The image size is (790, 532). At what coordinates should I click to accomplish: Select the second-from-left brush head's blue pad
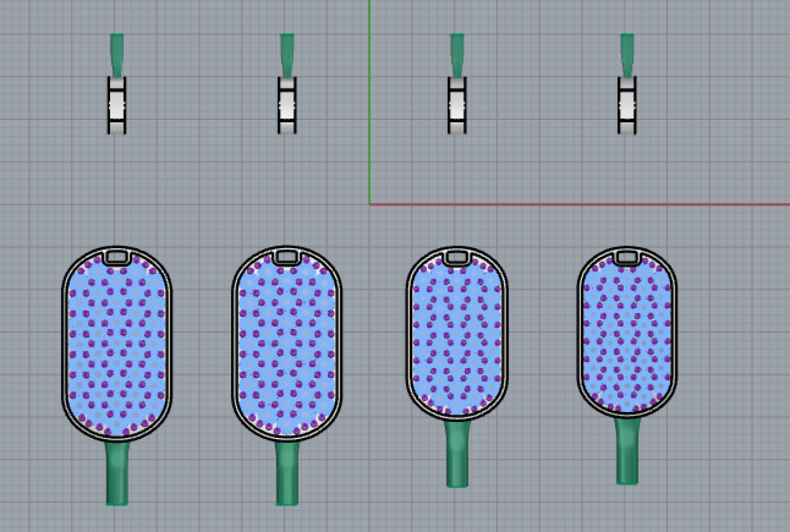(286, 346)
